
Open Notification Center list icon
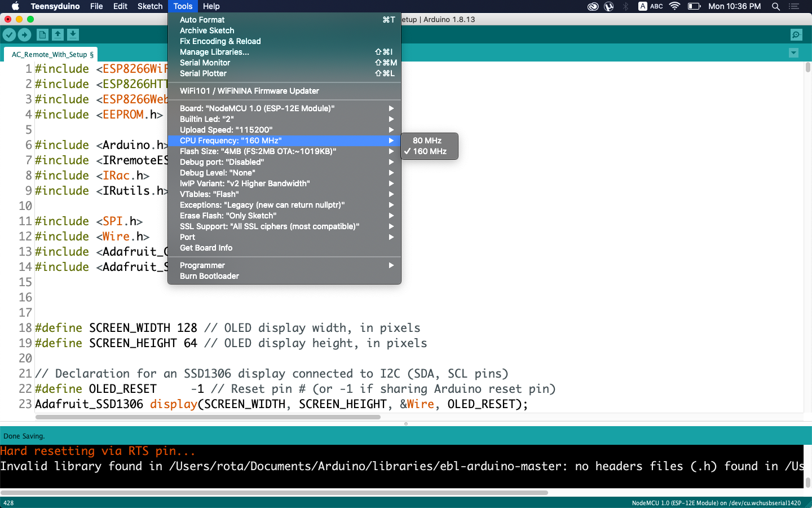[794, 6]
